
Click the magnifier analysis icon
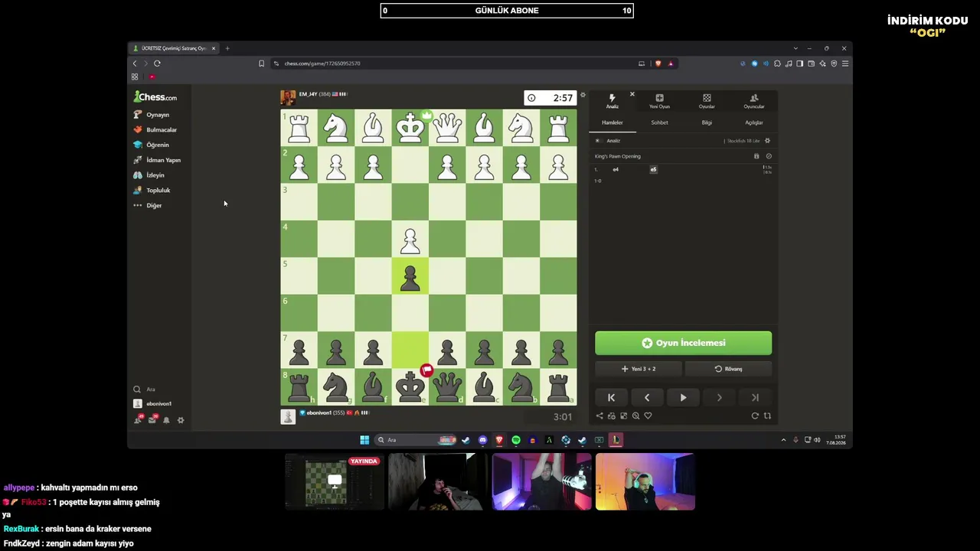pyautogui.click(x=635, y=416)
